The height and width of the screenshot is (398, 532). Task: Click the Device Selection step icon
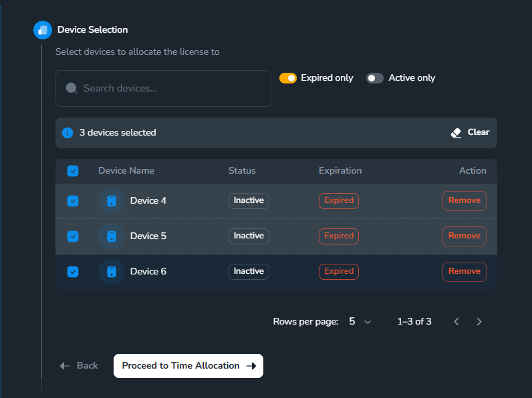43,30
